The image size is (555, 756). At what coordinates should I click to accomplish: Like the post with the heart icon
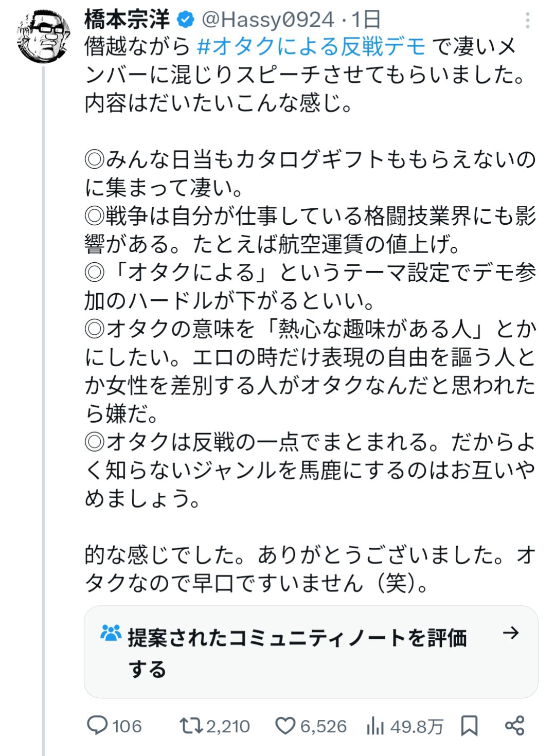click(x=284, y=726)
